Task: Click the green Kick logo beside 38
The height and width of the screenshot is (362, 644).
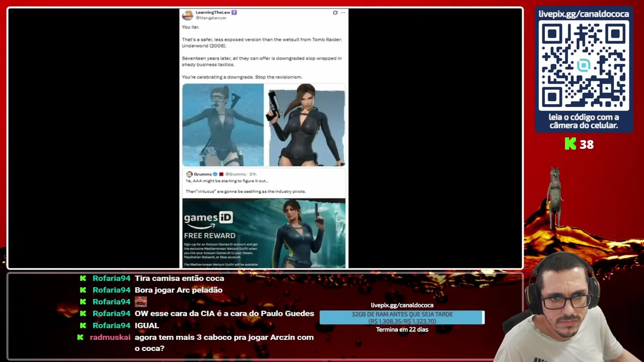Action: (570, 144)
